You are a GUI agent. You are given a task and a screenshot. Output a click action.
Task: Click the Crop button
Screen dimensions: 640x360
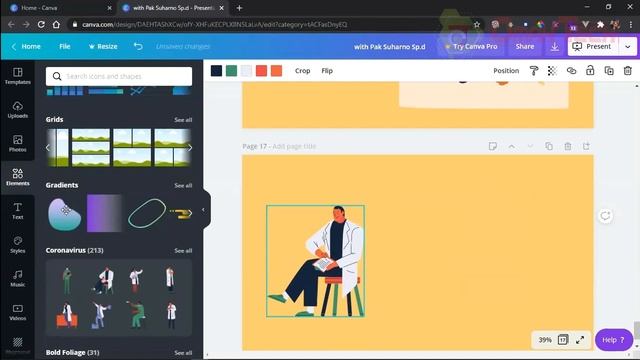(302, 71)
